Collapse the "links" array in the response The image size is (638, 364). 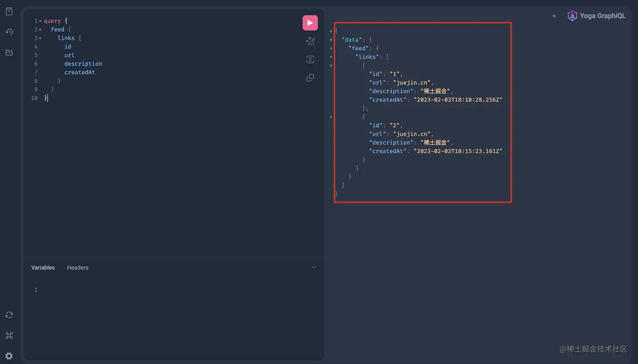coord(331,57)
